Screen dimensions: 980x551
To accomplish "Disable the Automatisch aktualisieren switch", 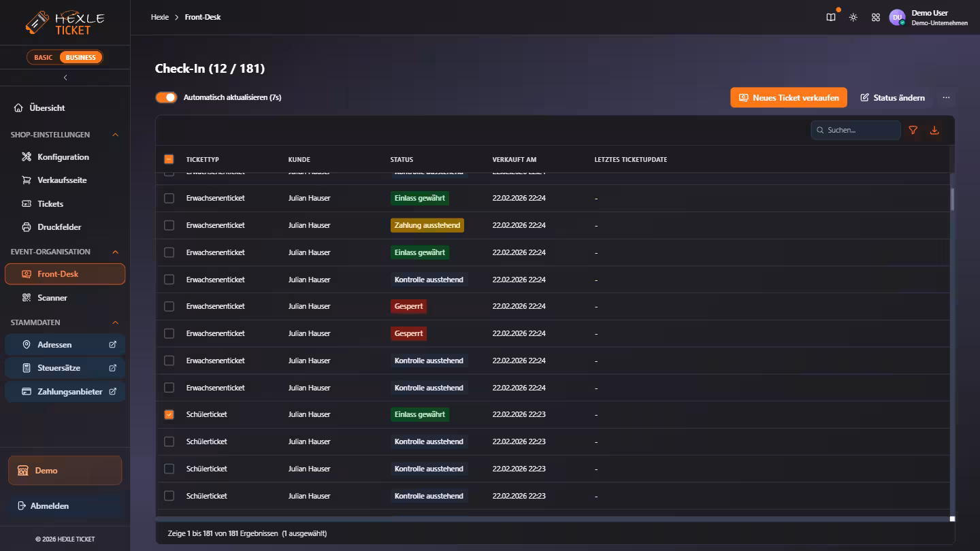I will pyautogui.click(x=166, y=97).
